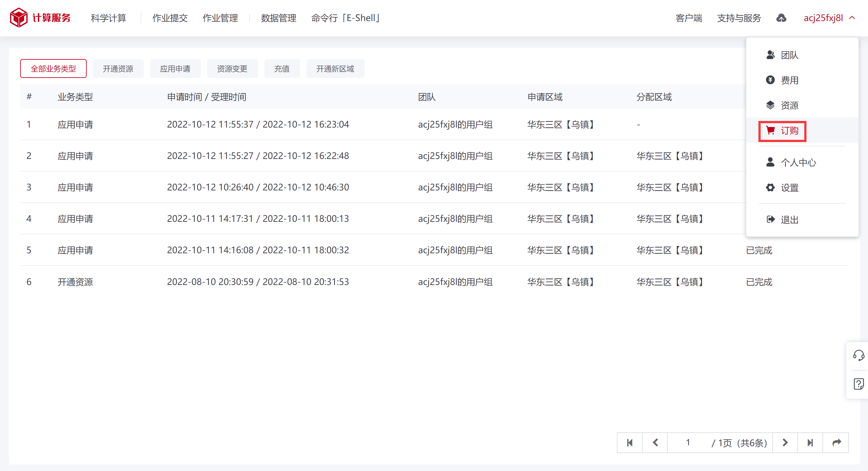Go to the next page arrow
Screen dimensions: 868x471
[785, 443]
